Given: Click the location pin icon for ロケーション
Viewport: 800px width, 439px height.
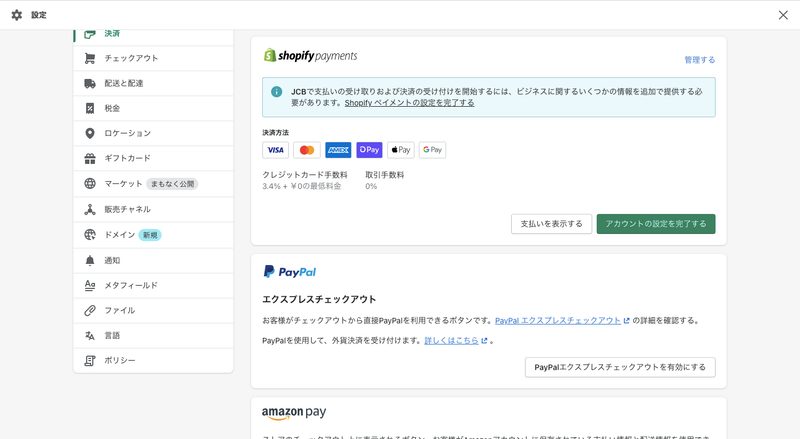Looking at the screenshot, I should (90, 133).
